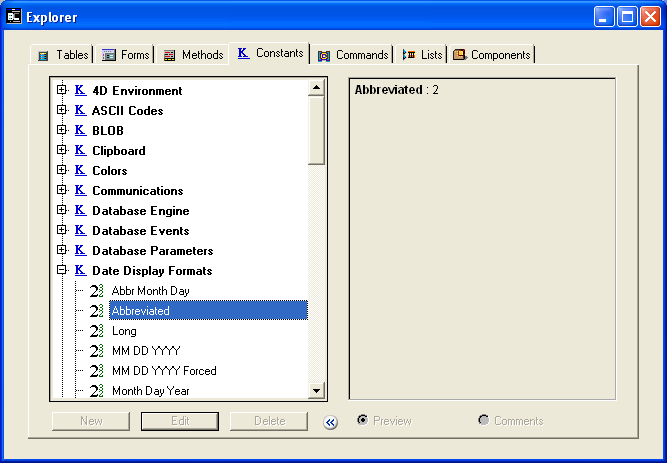Select the MM DD YYYY Forced constant
Image resolution: width=667 pixels, height=463 pixels.
pyautogui.click(x=164, y=371)
